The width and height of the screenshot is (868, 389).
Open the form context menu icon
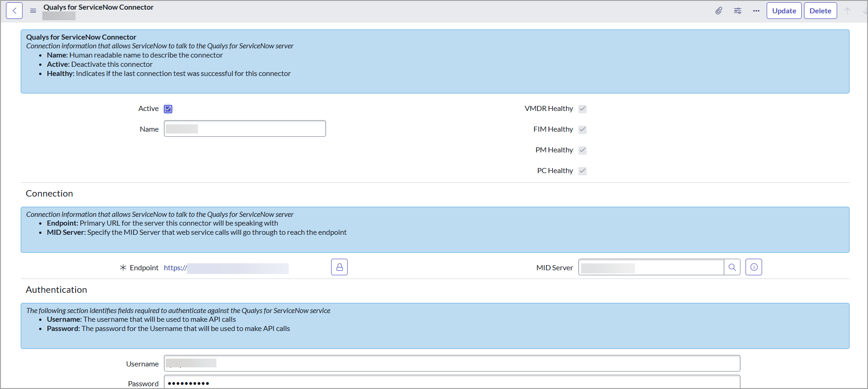pos(33,11)
